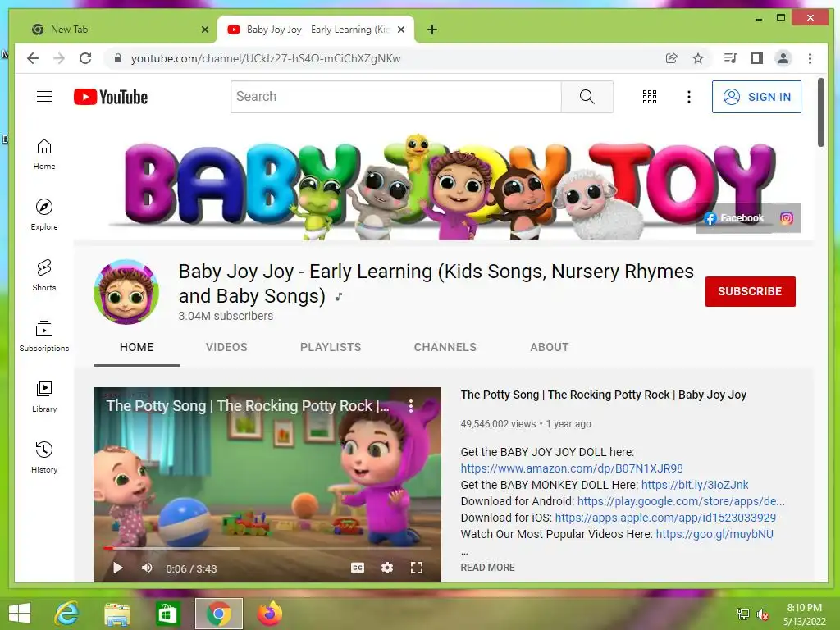Click into the YouTube search field

(x=396, y=97)
